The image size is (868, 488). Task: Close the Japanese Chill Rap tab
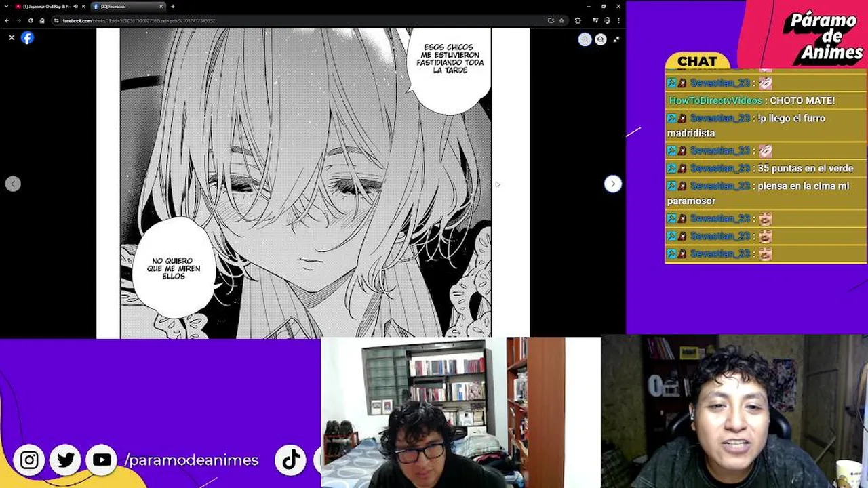coord(83,7)
